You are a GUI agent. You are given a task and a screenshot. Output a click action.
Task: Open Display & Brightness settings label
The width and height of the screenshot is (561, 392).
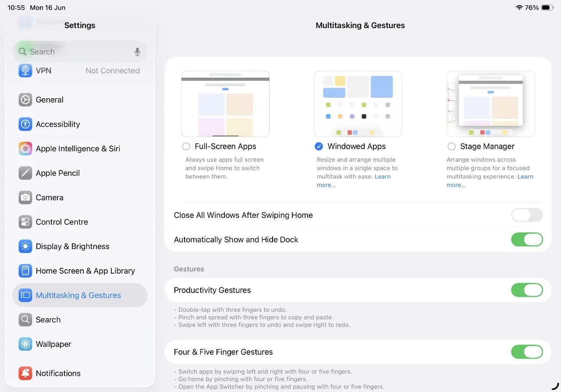click(x=73, y=246)
